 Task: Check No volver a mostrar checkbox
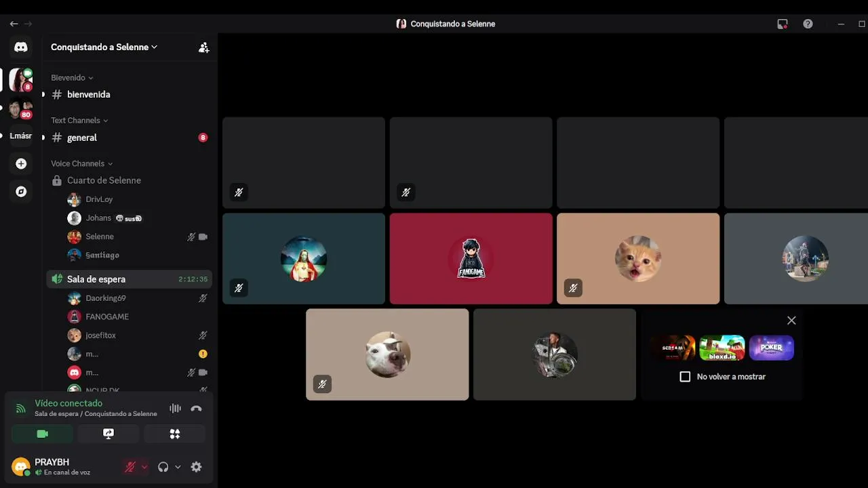click(x=685, y=377)
